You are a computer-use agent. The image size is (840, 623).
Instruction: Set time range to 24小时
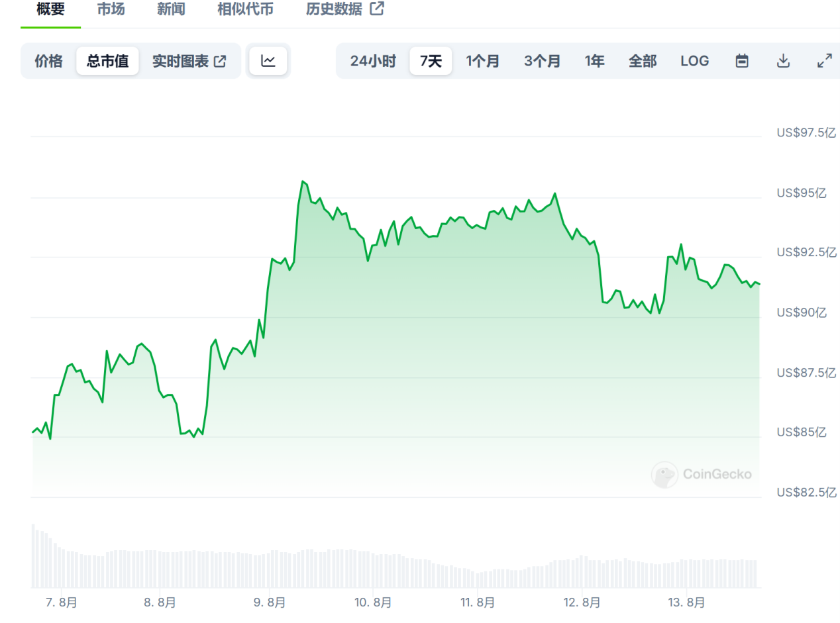click(373, 61)
